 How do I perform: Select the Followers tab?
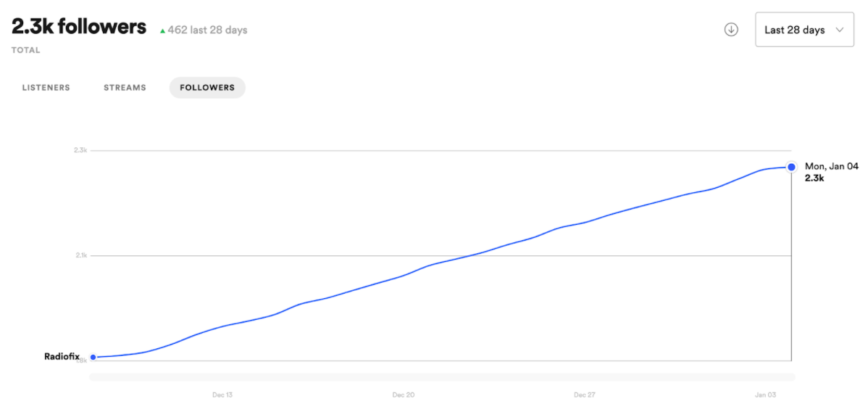pos(207,88)
